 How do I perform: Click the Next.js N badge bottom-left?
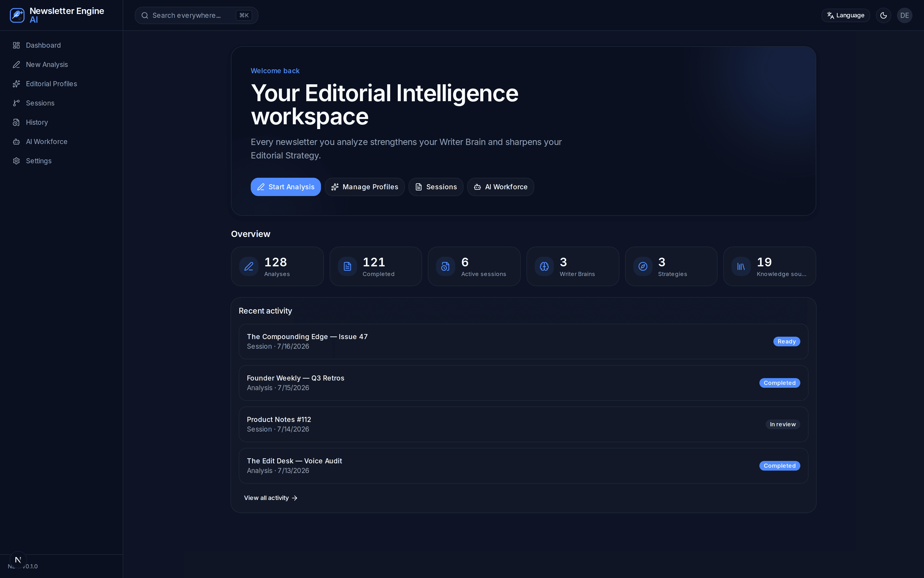18,560
